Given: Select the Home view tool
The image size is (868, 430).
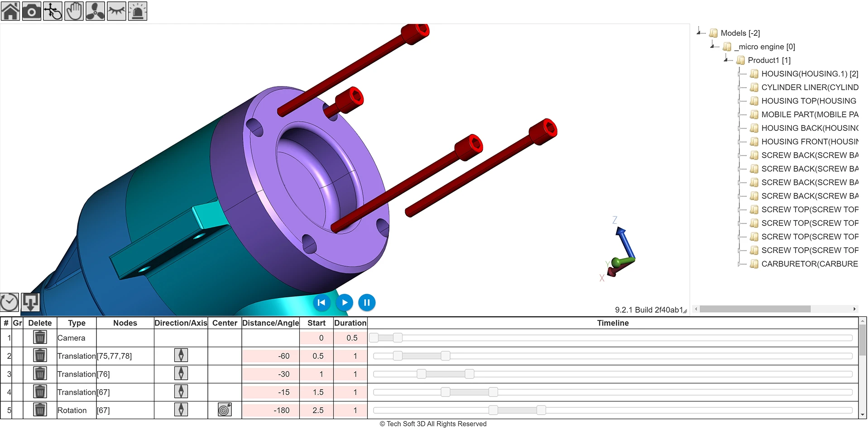Looking at the screenshot, I should [10, 11].
